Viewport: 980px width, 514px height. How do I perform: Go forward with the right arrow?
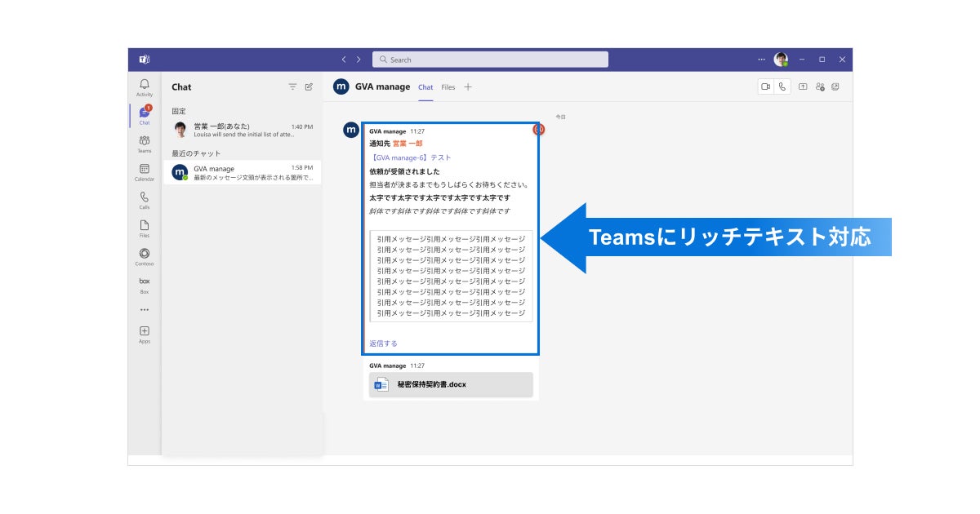(x=359, y=60)
